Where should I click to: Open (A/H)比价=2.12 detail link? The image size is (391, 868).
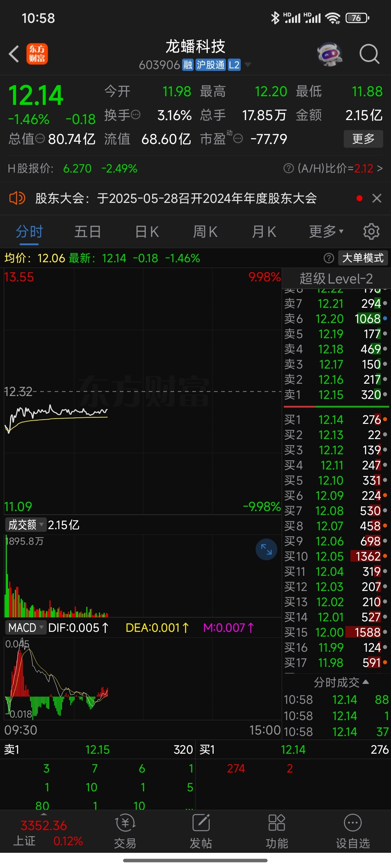(340, 168)
